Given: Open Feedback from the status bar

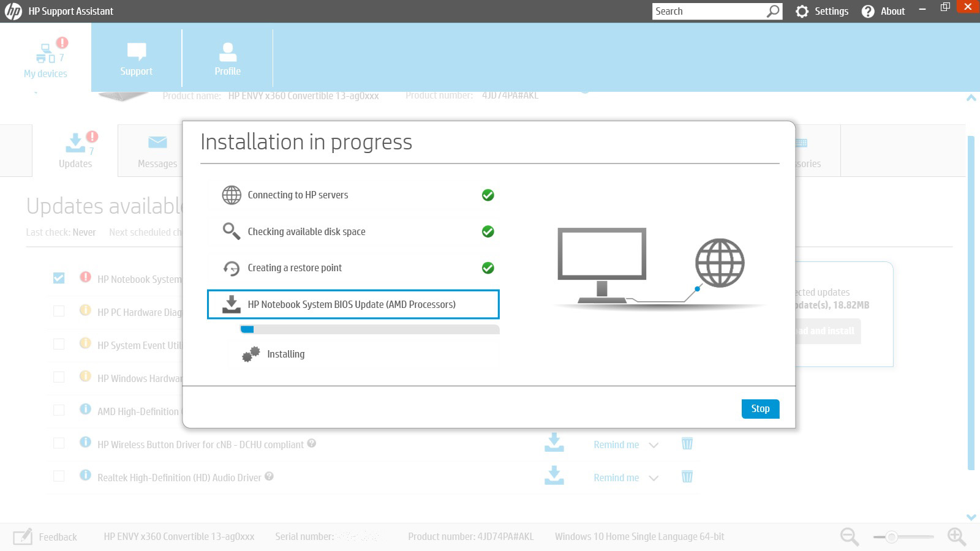Looking at the screenshot, I should coord(58,537).
